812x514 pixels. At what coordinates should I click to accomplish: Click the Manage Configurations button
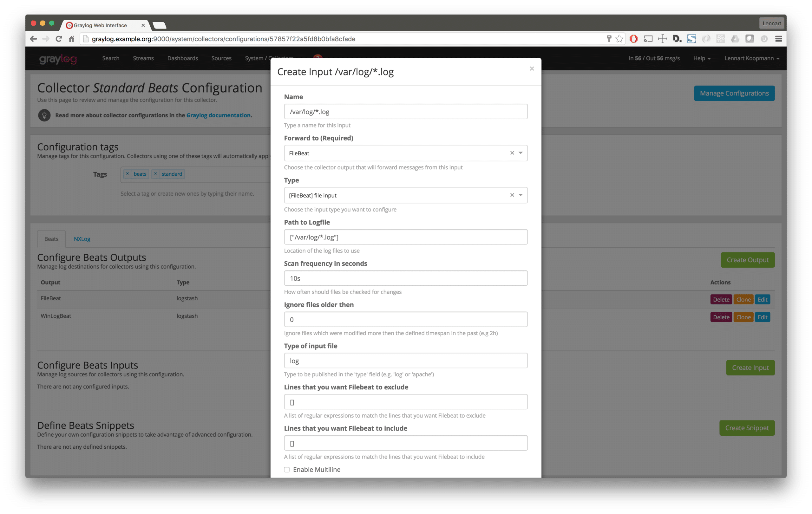pos(734,93)
